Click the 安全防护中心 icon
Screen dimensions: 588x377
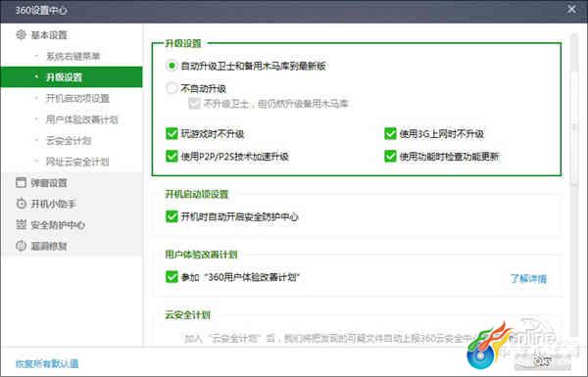click(x=21, y=224)
